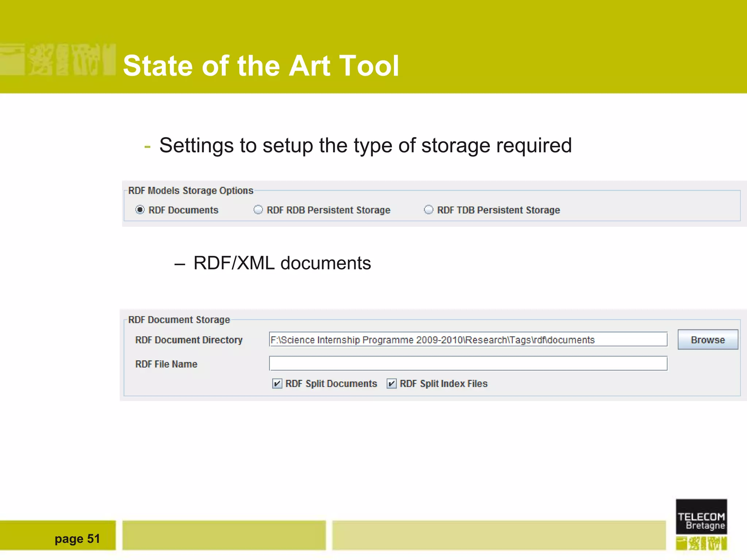747x560 pixels.
Task: Click the 'RDF Document Directory' label
Action: (x=189, y=340)
